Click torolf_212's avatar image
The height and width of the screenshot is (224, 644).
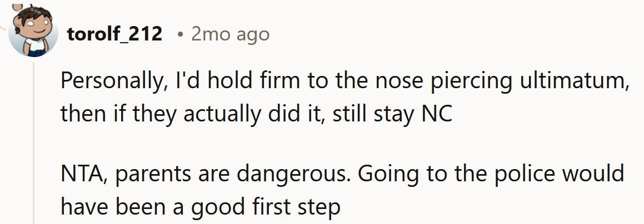click(x=34, y=33)
